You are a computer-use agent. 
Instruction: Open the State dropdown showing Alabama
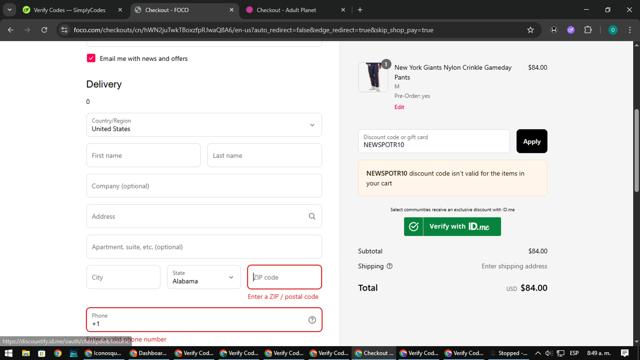(204, 277)
